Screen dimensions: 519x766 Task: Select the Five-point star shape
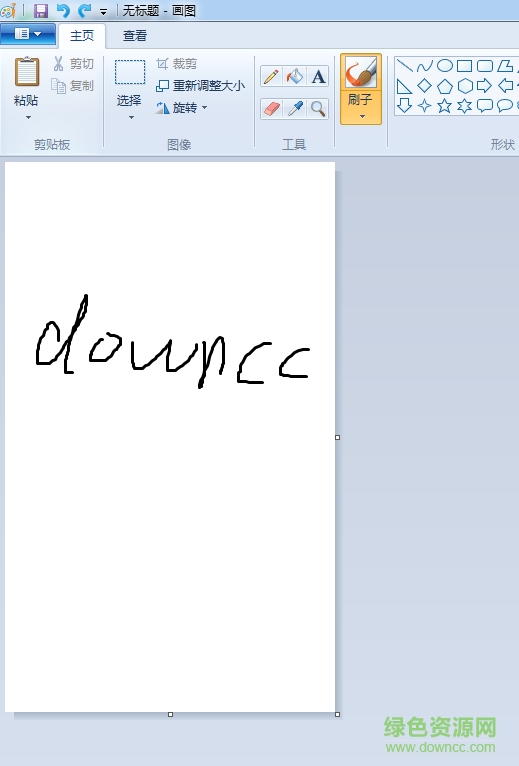tap(445, 106)
